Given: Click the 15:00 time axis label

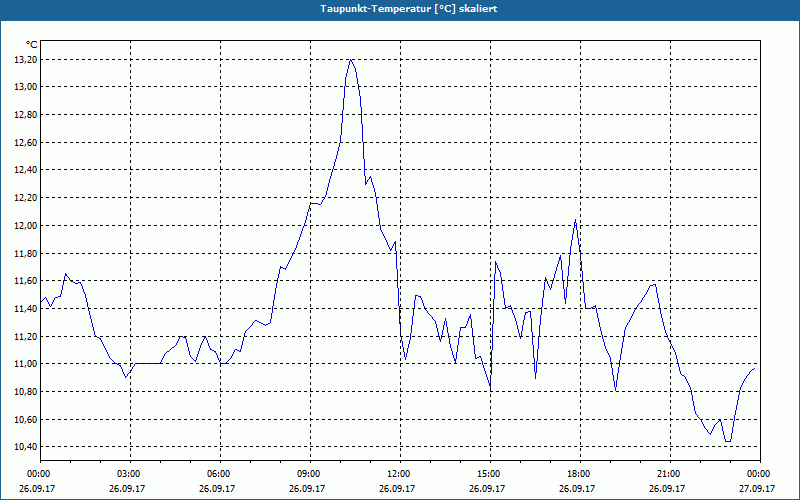Looking at the screenshot, I should [490, 474].
